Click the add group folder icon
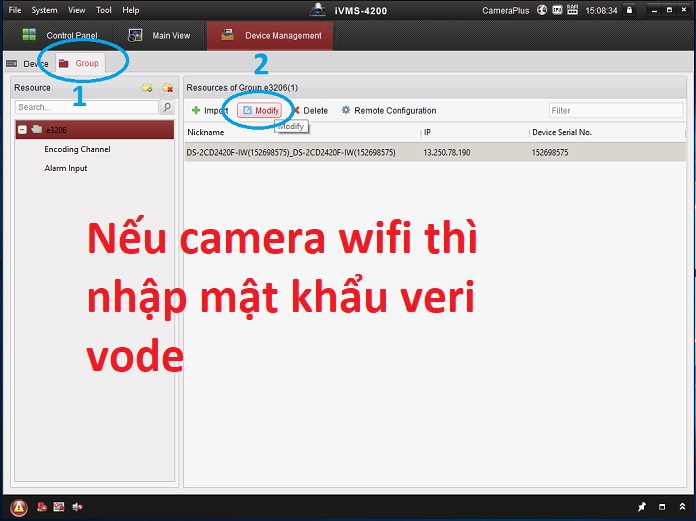Viewport: 696px width, 521px height. click(147, 87)
